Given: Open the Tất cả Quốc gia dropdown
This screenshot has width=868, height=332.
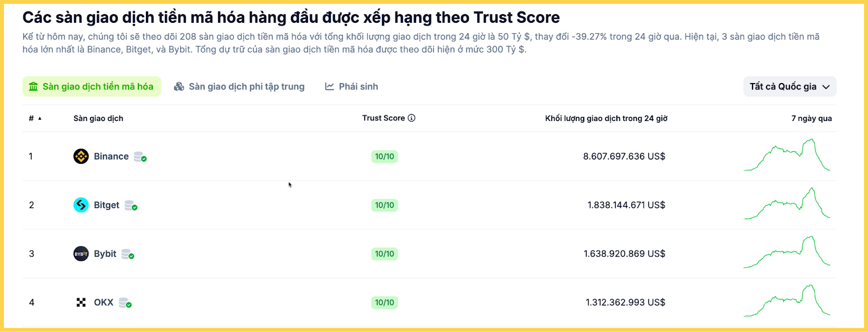Looking at the screenshot, I should pos(789,86).
